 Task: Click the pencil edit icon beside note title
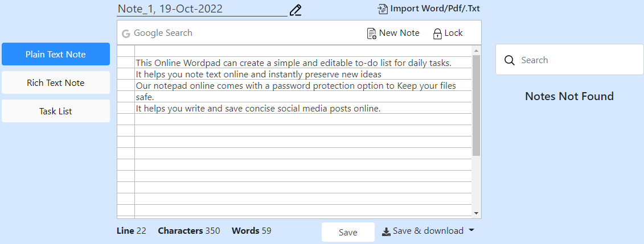[x=296, y=10]
